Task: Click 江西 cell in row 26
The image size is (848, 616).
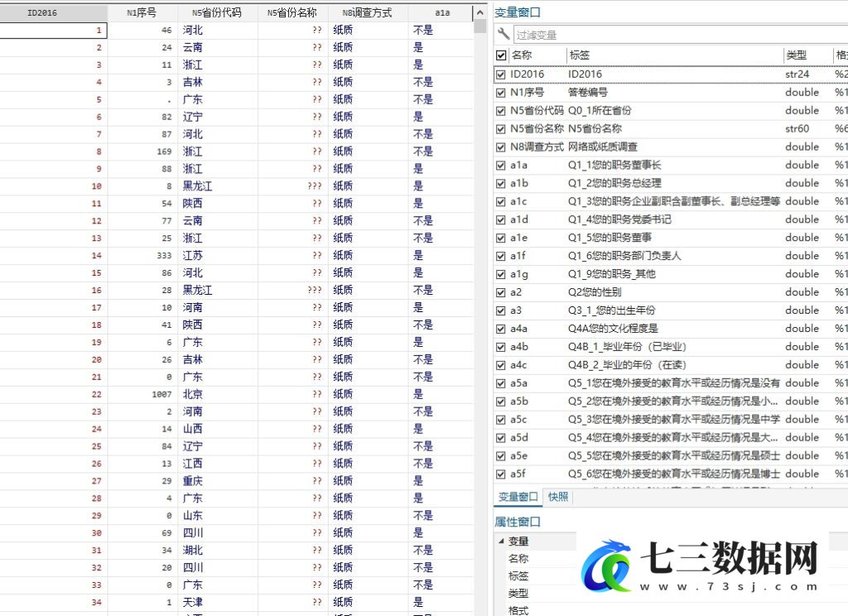Action: (218, 464)
